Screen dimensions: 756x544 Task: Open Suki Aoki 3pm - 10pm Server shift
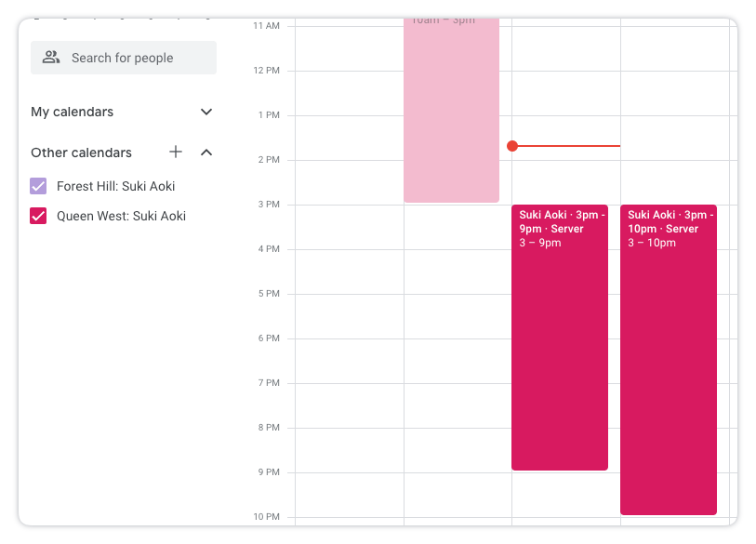[x=669, y=360]
